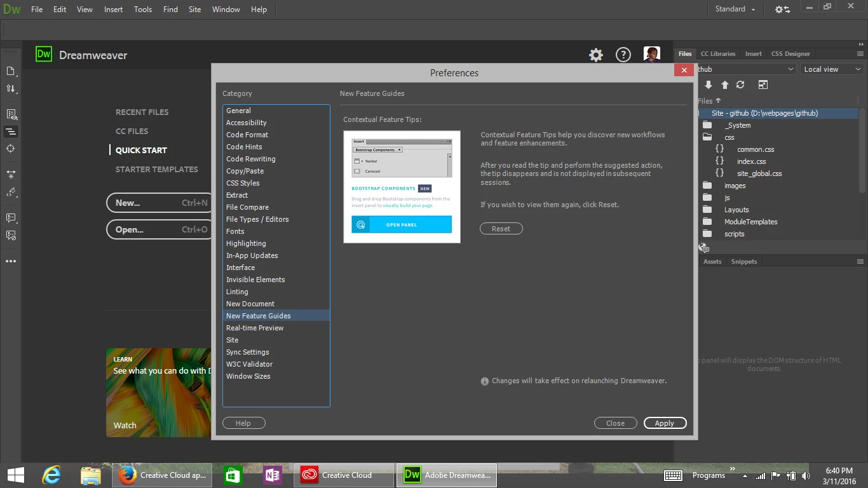Click the Refresh icon in Files panel
This screenshot has width=868, height=488.
coord(740,85)
